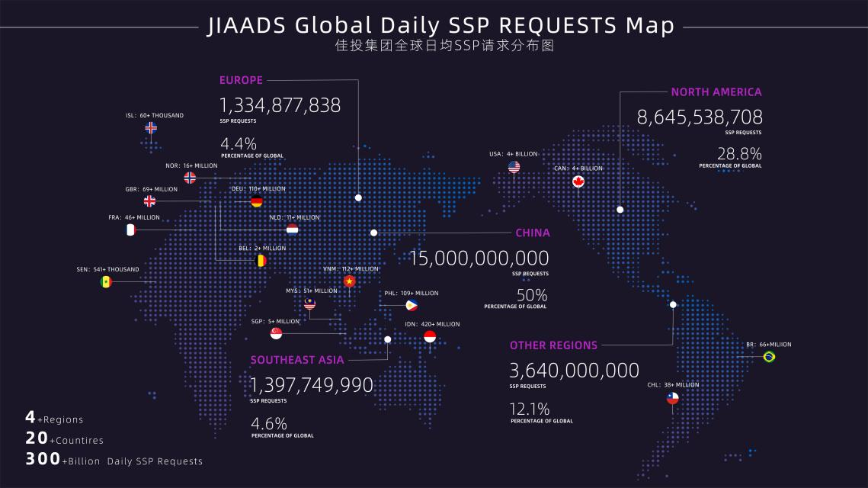This screenshot has width=868, height=488.
Task: Click the Iceland flag icon
Action: pos(151,127)
